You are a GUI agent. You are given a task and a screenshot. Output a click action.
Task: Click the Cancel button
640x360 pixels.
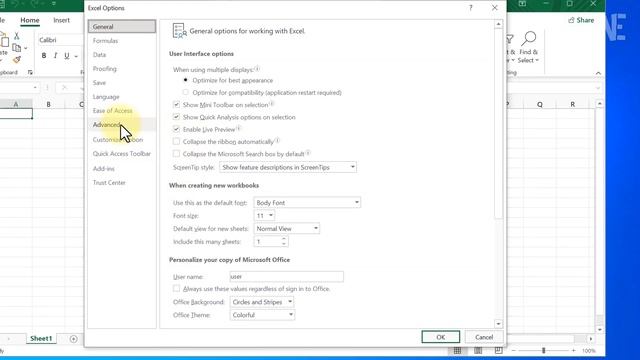coord(484,337)
